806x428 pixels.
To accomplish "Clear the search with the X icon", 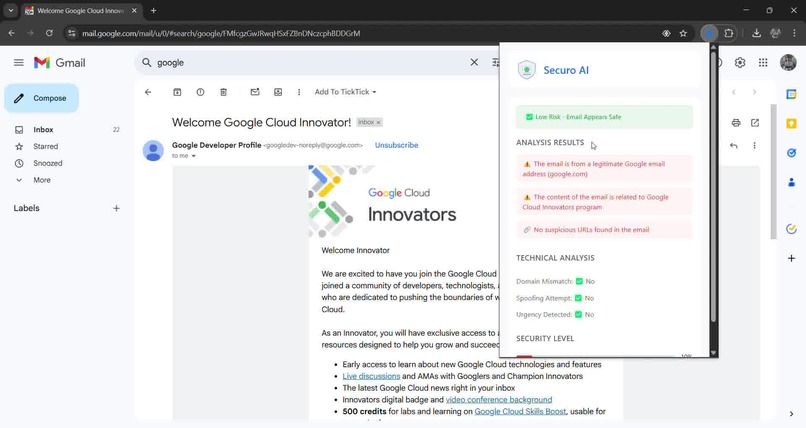I will [474, 62].
